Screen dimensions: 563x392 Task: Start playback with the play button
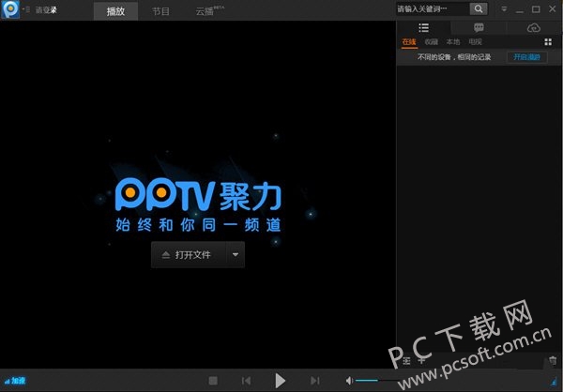pyautogui.click(x=280, y=381)
